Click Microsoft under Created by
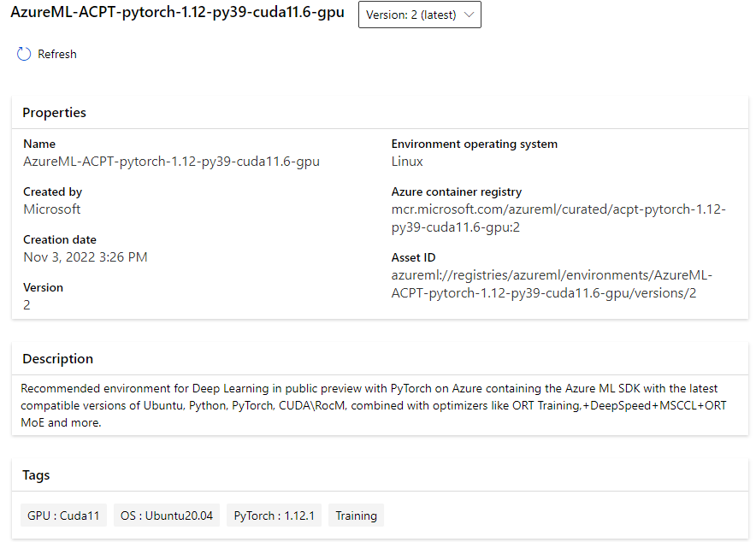Image resolution: width=756 pixels, height=542 pixels. coord(52,209)
